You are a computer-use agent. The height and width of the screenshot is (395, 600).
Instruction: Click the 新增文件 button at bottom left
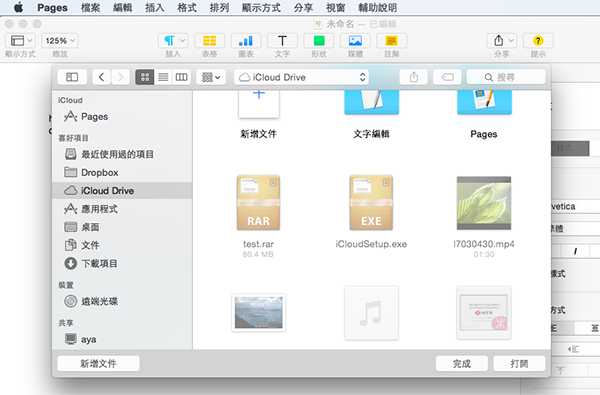point(98,363)
